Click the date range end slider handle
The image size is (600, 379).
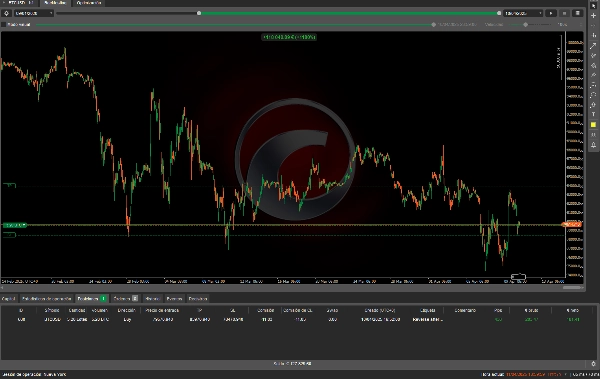click(499, 13)
